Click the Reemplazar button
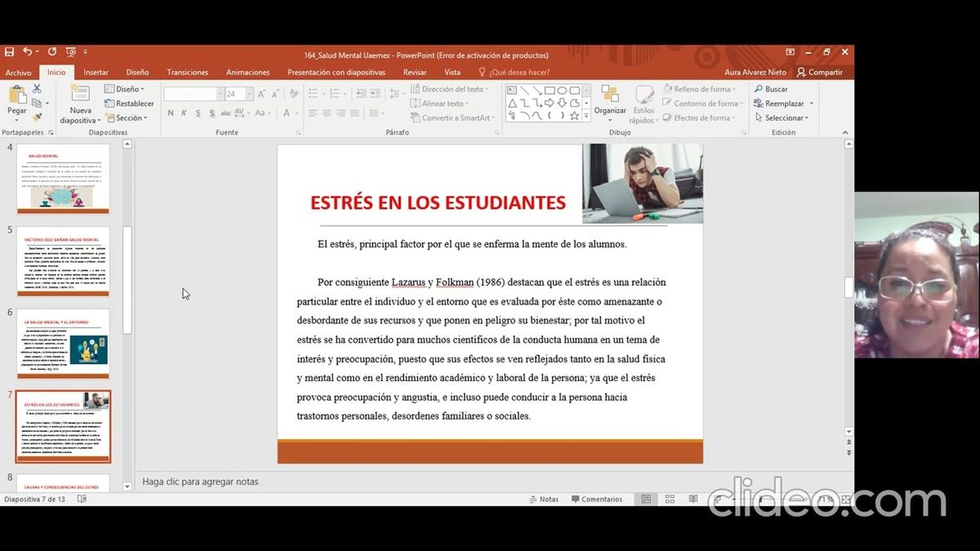Viewport: 980px width, 551px height. pos(783,104)
